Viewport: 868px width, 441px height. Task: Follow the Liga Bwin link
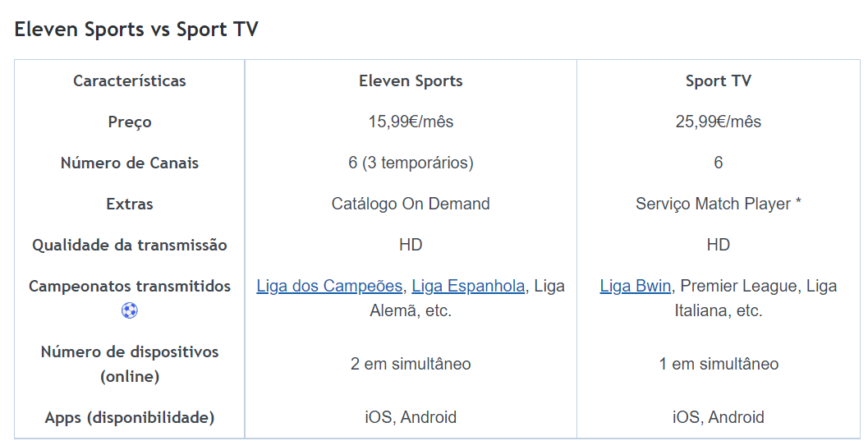pos(636,286)
